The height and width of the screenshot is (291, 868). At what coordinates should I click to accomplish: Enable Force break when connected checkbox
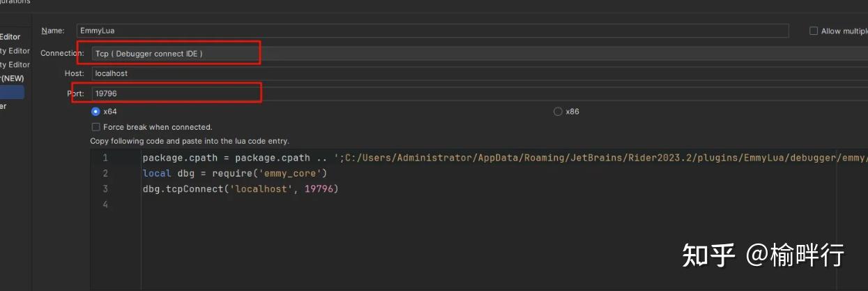point(96,127)
